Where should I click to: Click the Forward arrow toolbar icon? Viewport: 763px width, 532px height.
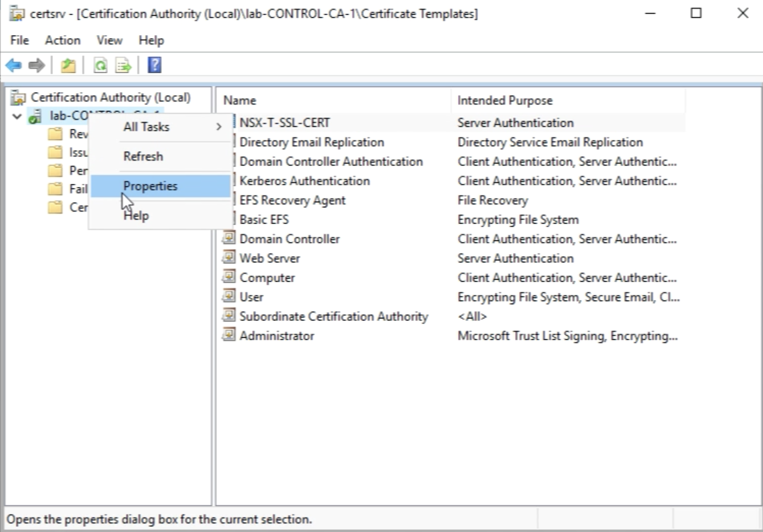37,65
